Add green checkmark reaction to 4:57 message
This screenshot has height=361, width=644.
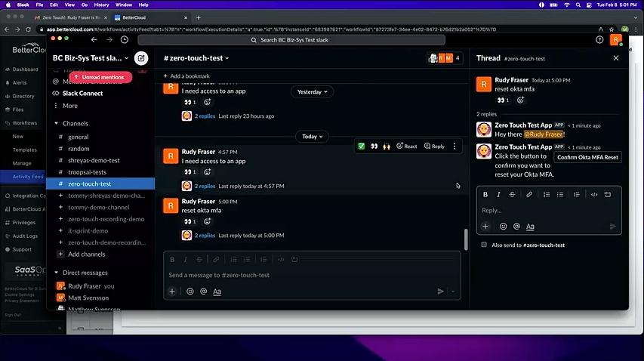coord(361,147)
